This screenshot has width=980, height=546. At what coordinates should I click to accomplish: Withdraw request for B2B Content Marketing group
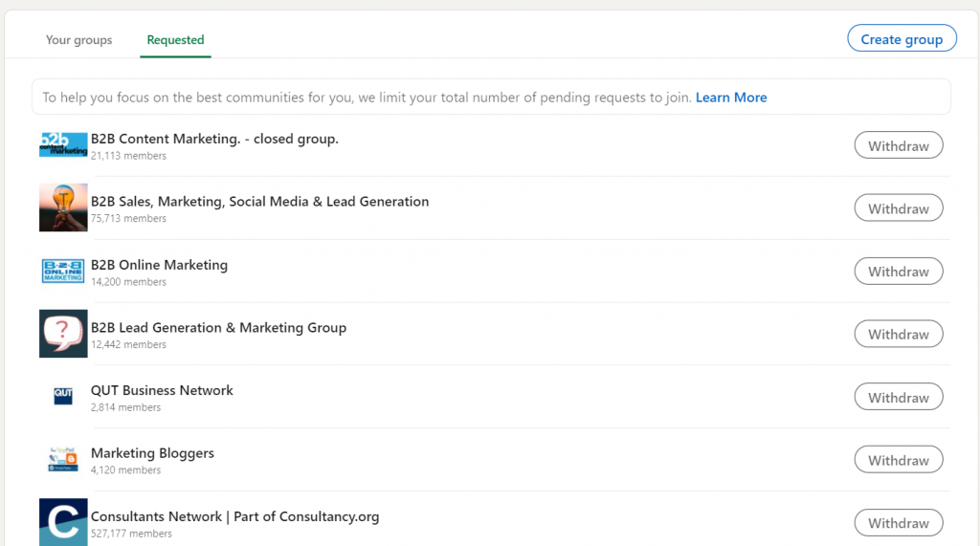tap(898, 146)
